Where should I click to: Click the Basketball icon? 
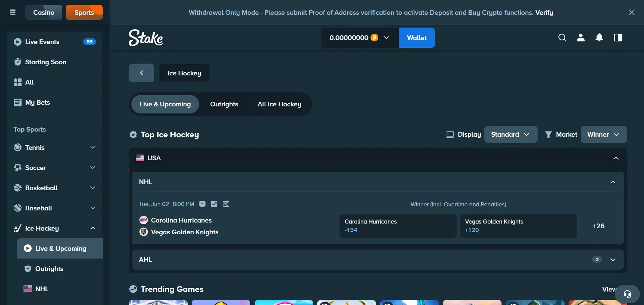point(18,188)
